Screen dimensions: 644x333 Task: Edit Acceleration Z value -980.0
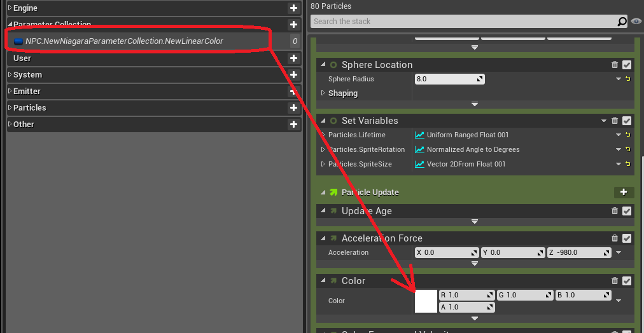(x=580, y=253)
